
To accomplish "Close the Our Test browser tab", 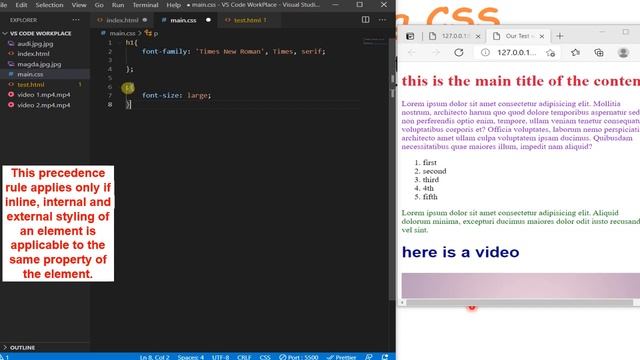I will click(542, 36).
